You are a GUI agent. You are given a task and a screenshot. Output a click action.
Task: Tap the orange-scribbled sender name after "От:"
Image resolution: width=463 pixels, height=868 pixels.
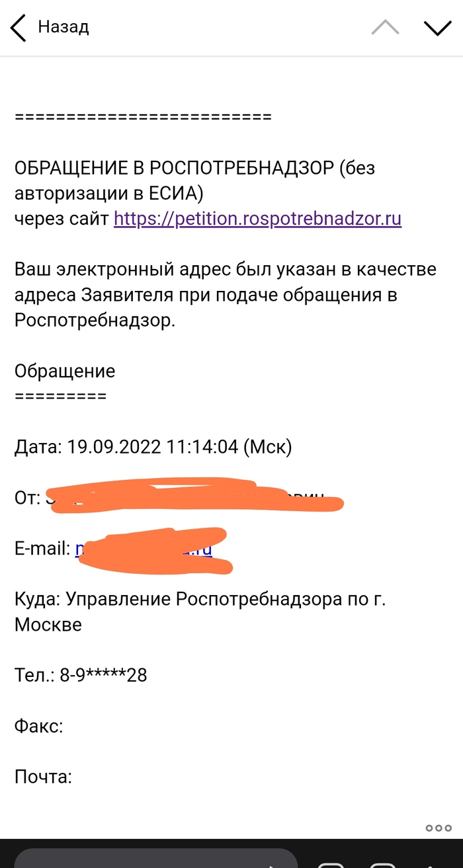coord(192,497)
